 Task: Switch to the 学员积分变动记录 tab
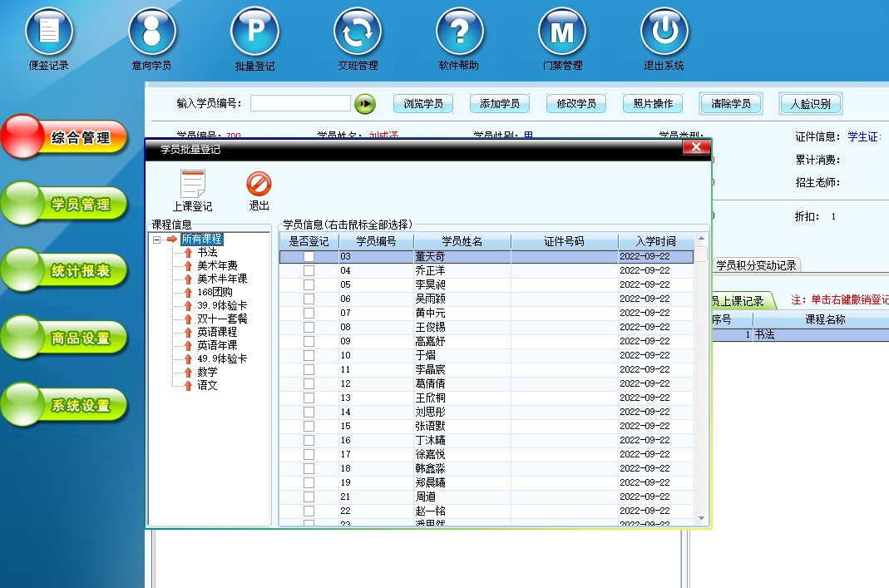756,265
